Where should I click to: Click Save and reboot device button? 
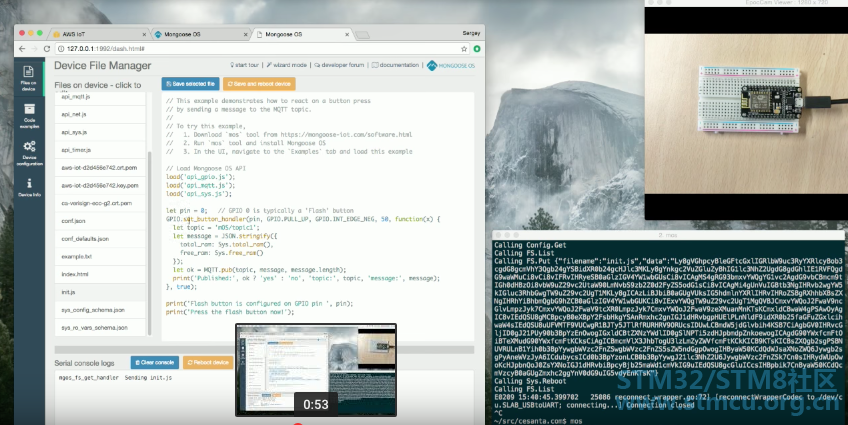259,84
